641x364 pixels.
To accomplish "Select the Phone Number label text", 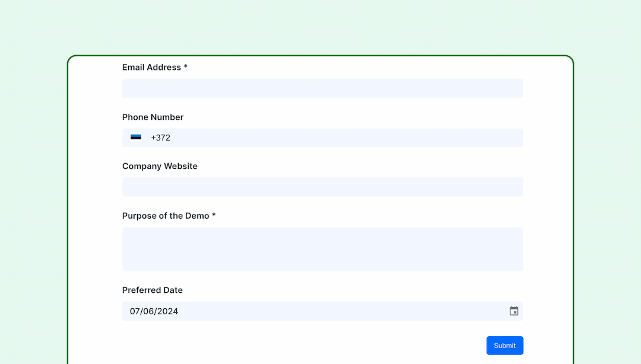I will 153,117.
